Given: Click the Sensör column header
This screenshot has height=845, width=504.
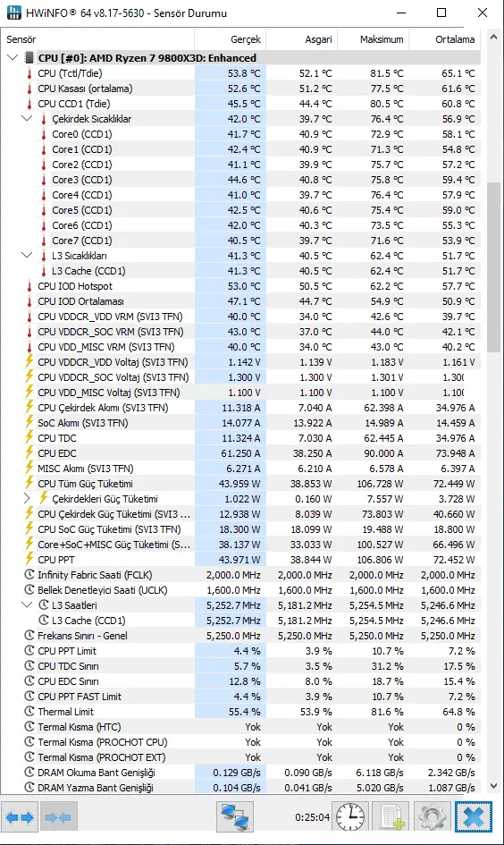Looking at the screenshot, I should pos(97,39).
